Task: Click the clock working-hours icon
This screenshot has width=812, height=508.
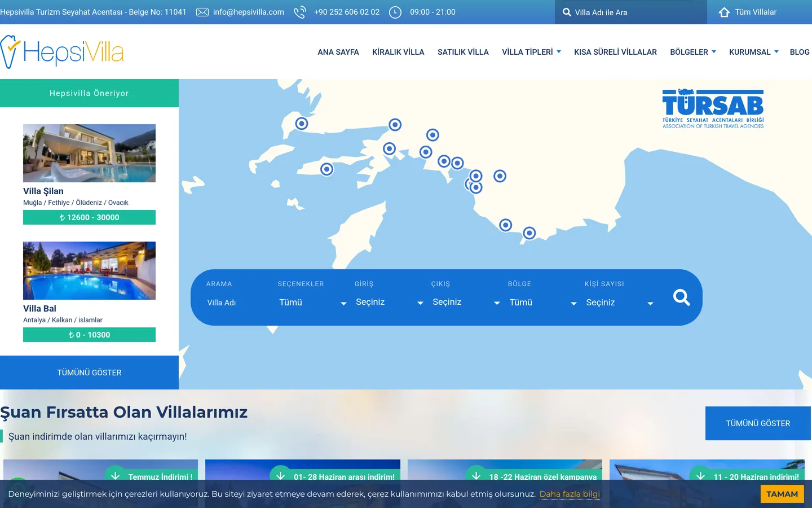Action: (x=395, y=12)
